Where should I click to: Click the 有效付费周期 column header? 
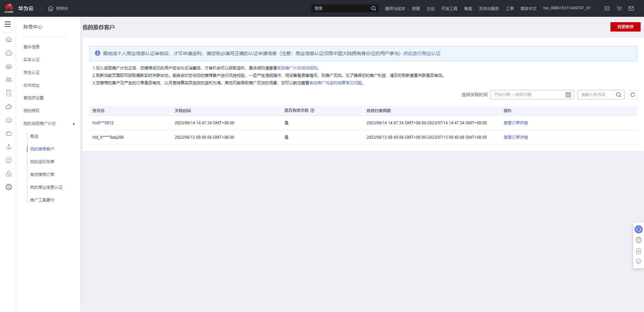click(379, 111)
